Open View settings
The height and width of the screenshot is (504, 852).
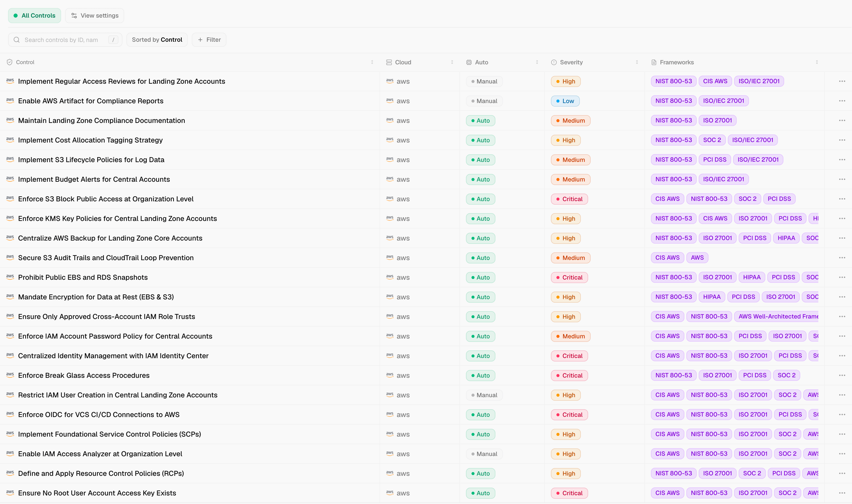pyautogui.click(x=94, y=16)
